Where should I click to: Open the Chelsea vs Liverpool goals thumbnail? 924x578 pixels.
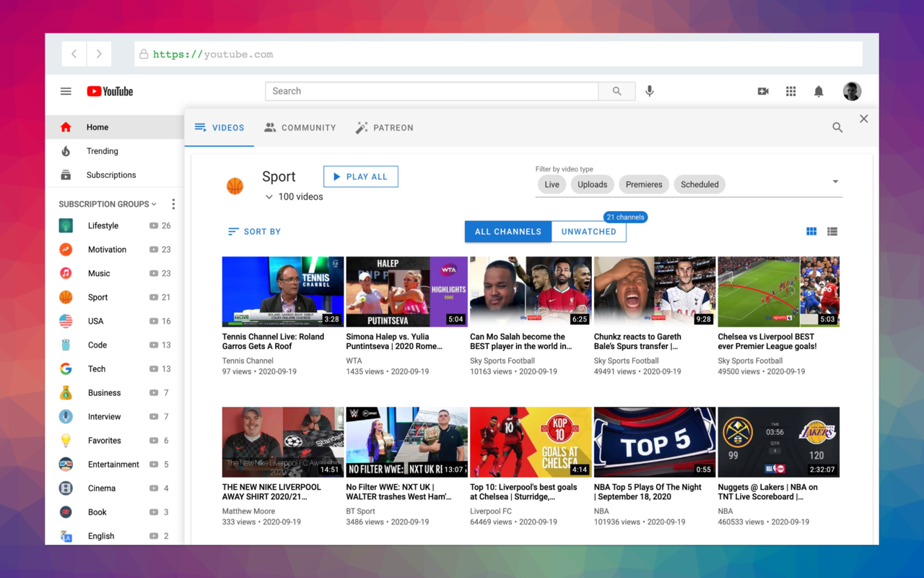click(x=779, y=292)
